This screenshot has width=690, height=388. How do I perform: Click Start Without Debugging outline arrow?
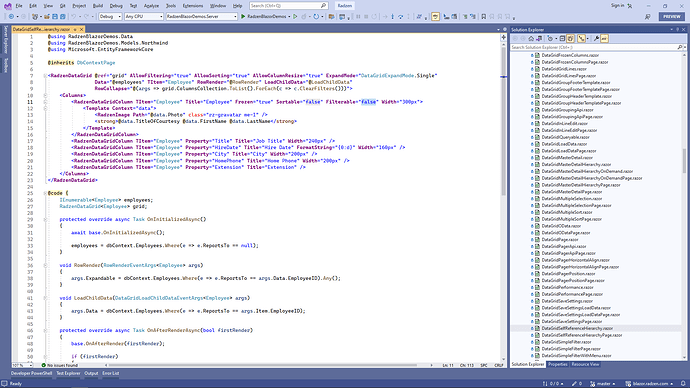coord(295,16)
